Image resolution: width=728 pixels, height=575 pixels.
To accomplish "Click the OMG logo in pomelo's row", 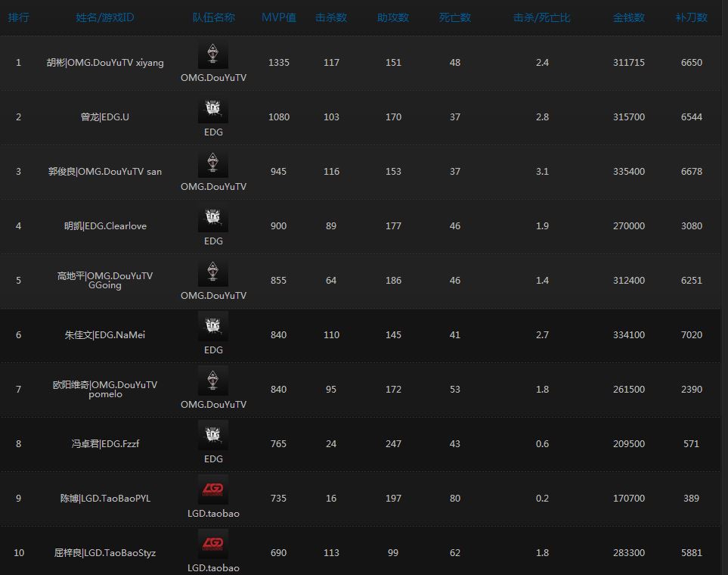I will (x=213, y=382).
